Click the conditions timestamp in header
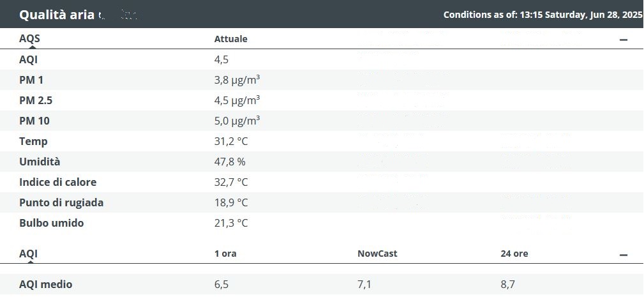This screenshot has height=304, width=644. (543, 15)
